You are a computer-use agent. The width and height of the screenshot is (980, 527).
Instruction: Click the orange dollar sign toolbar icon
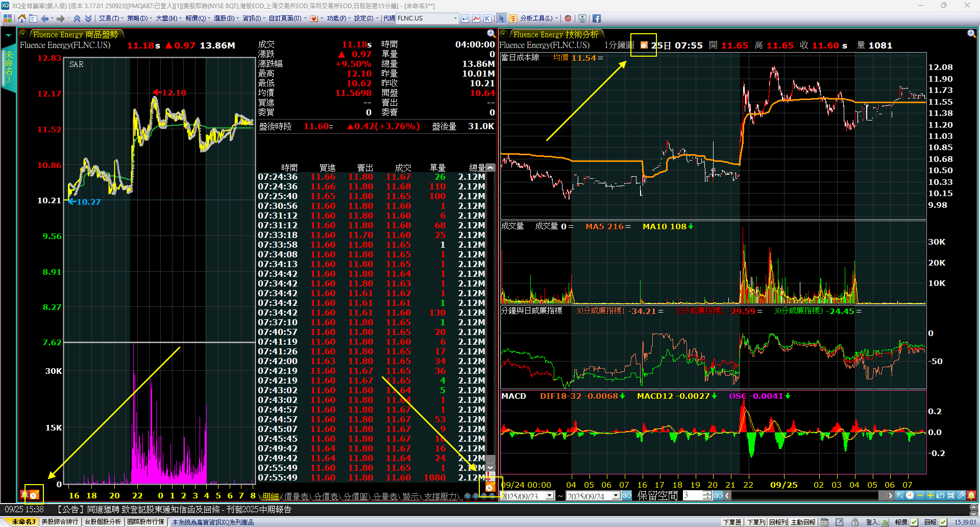[513, 18]
